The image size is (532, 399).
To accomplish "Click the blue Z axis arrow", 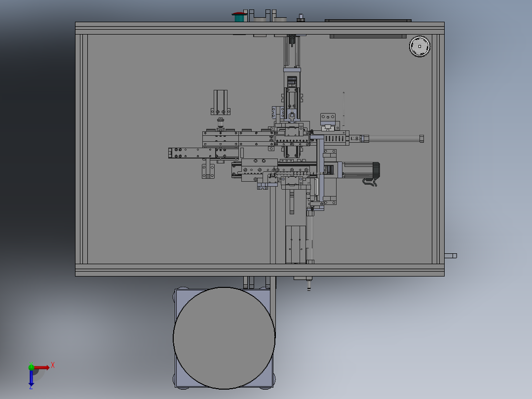I will tap(31, 378).
